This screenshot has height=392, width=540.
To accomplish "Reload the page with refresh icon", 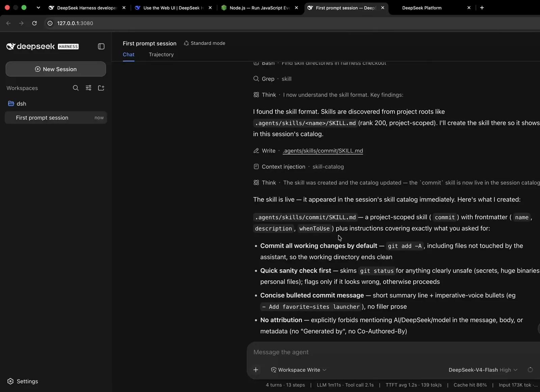I will tap(34, 23).
